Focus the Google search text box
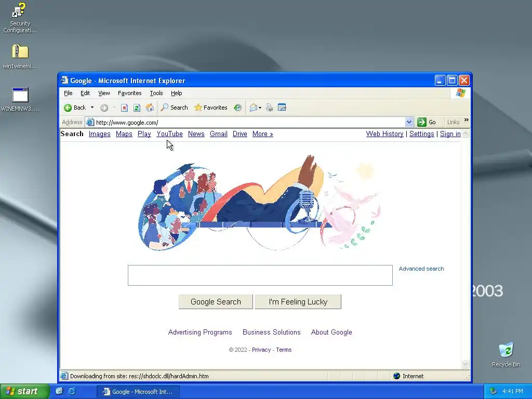Image resolution: width=532 pixels, height=399 pixels. [260, 275]
